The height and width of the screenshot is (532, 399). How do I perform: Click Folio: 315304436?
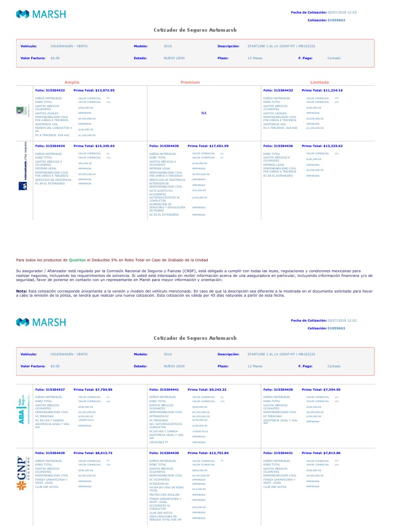click(x=278, y=146)
